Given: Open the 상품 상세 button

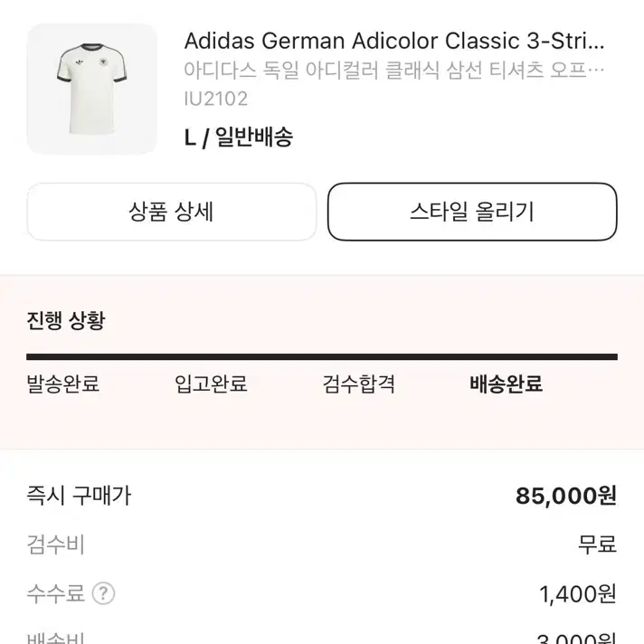Looking at the screenshot, I should click(x=172, y=212).
